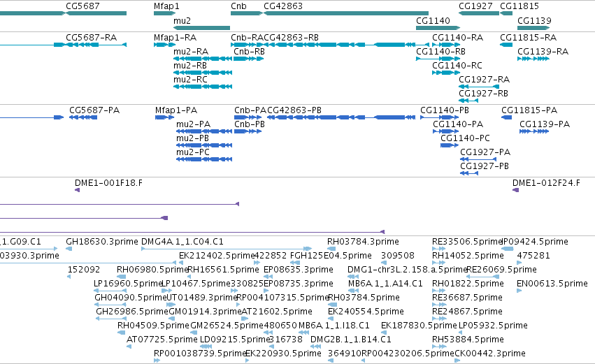
Task: Select the CG1139-PA protein label
Action: (x=545, y=124)
